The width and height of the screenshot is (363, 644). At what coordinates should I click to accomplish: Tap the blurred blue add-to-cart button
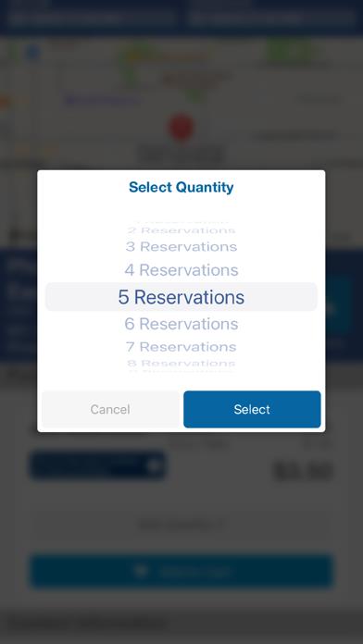(181, 571)
